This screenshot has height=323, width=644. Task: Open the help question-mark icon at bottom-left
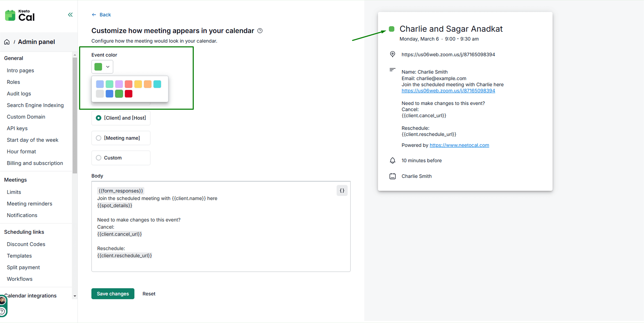2,311
